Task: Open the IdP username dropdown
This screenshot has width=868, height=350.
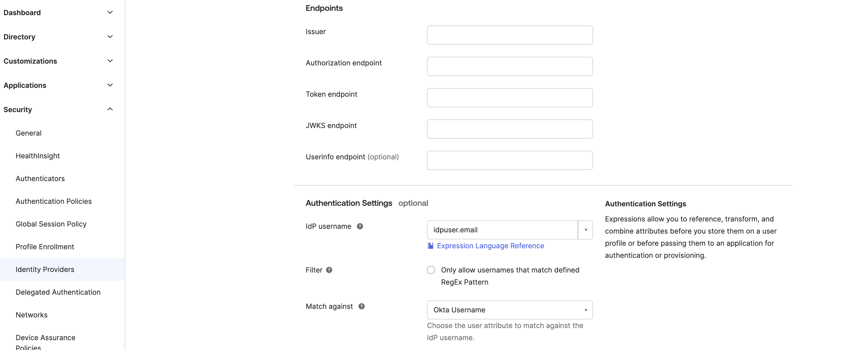Action: tap(586, 230)
